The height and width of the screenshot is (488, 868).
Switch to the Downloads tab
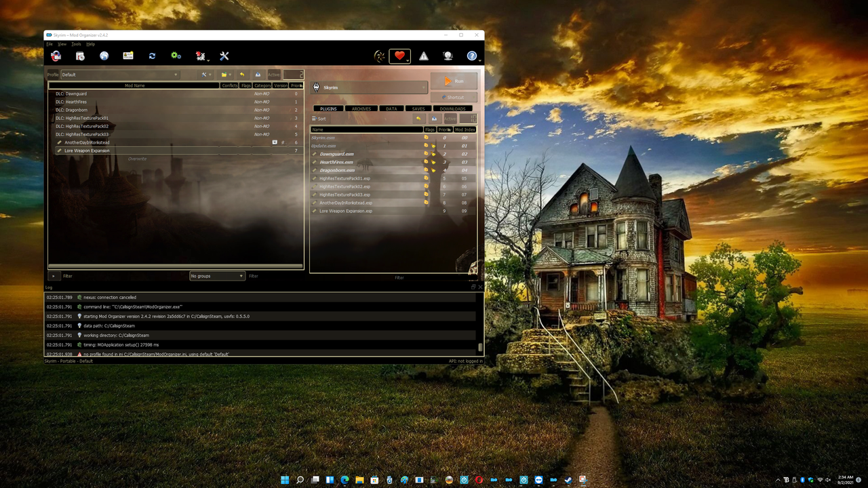tap(452, 108)
